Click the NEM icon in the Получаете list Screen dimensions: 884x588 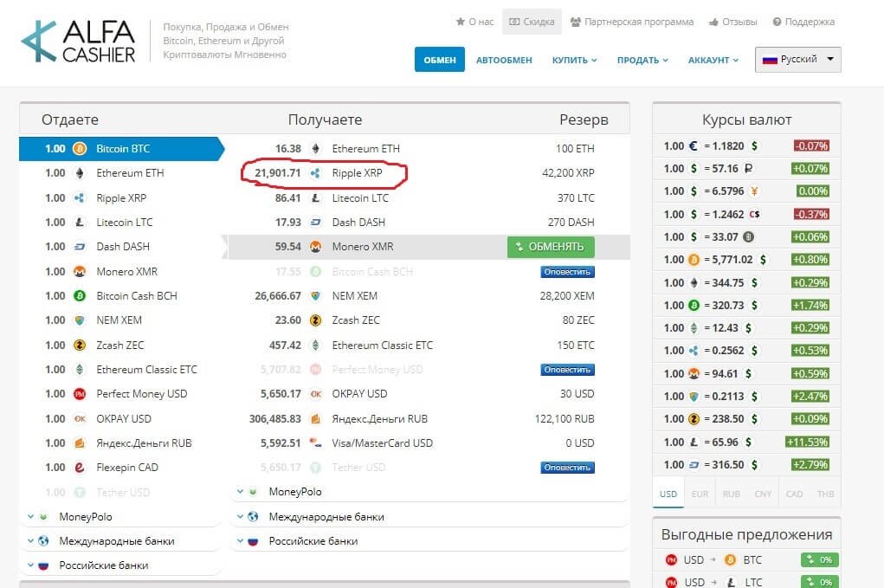click(316, 295)
